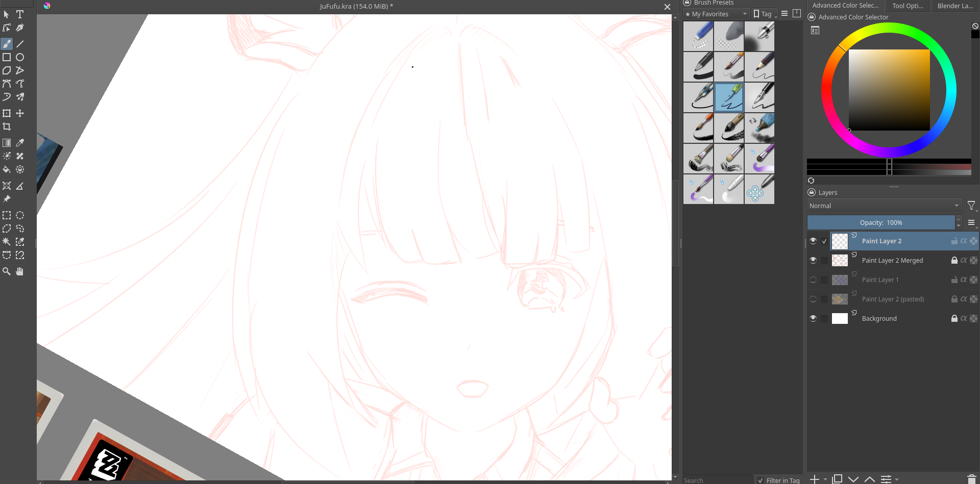Hide the Paint Layer 2 Merged layer
This screenshot has width=980, height=484.
click(813, 260)
